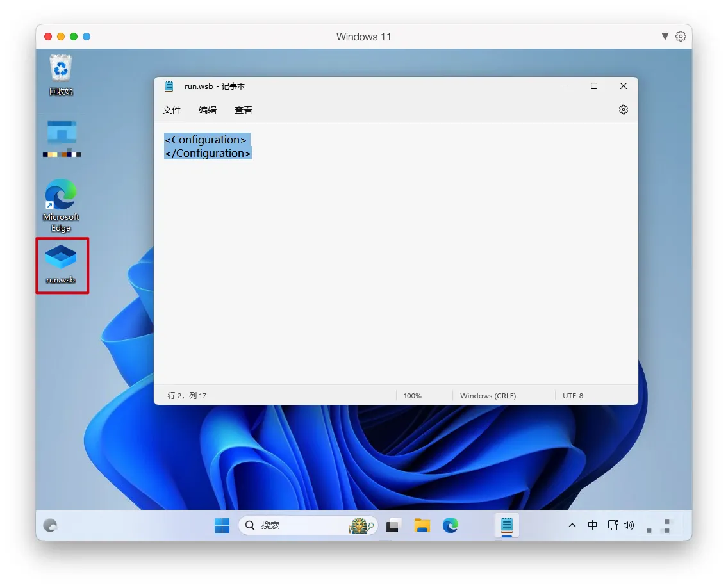Click the green fullscreen button of VM window
The width and height of the screenshot is (728, 588).
click(x=73, y=37)
